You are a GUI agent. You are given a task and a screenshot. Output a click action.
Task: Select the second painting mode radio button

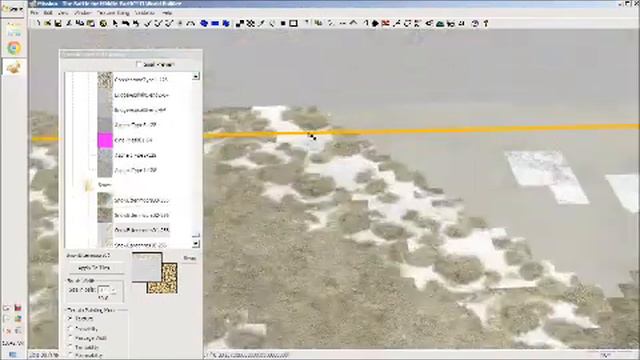pos(70,328)
